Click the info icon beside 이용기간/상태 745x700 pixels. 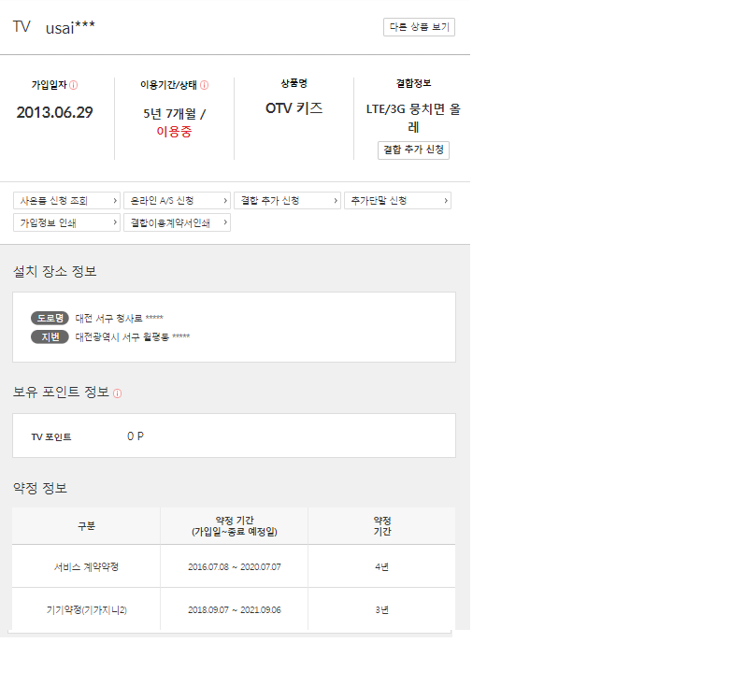(204, 85)
